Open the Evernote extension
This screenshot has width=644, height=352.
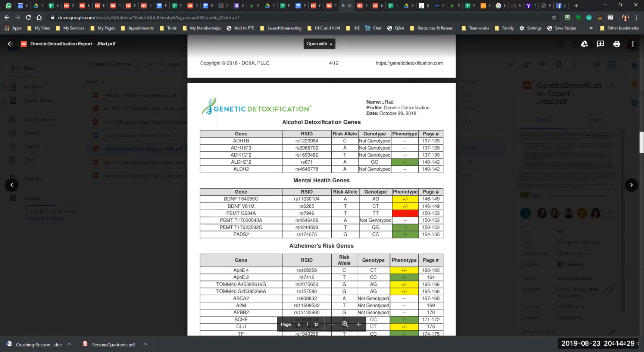578,18
